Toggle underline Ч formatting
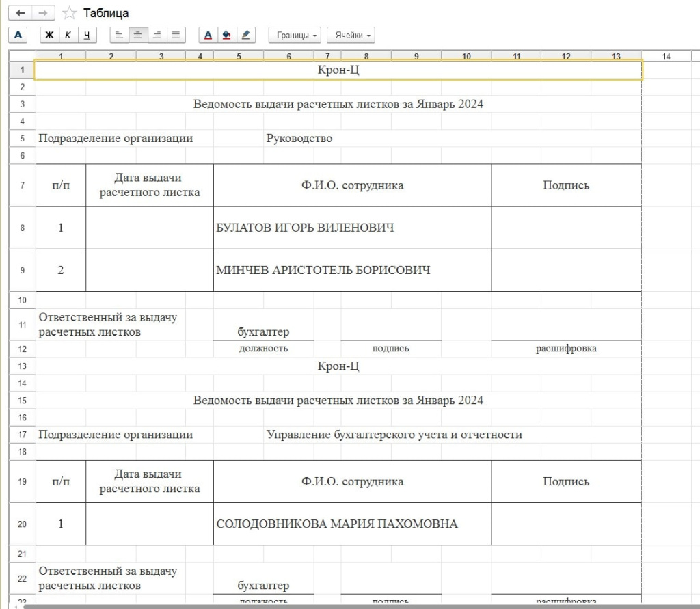The image size is (700, 609). (87, 35)
